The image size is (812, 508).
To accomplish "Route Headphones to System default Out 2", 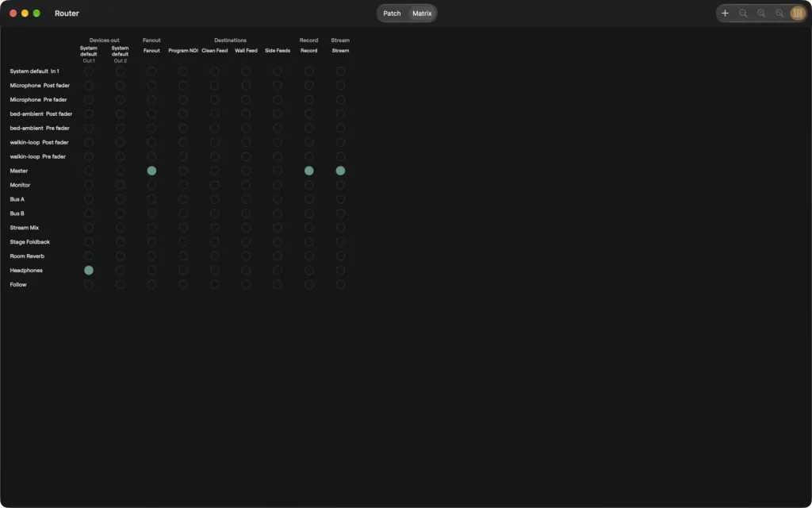I will (x=121, y=270).
